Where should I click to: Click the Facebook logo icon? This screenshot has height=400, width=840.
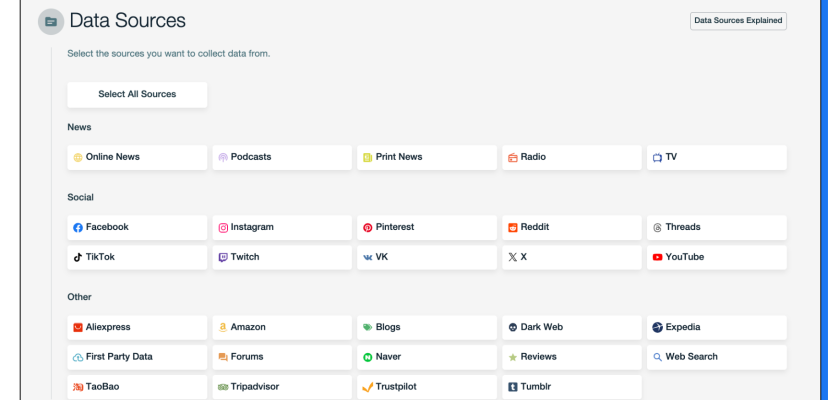78,228
